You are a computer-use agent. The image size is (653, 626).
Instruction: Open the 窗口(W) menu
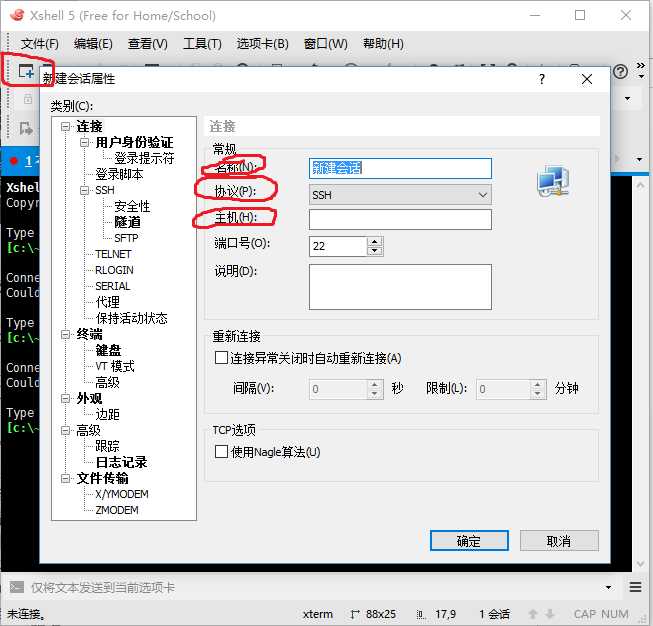(x=325, y=43)
